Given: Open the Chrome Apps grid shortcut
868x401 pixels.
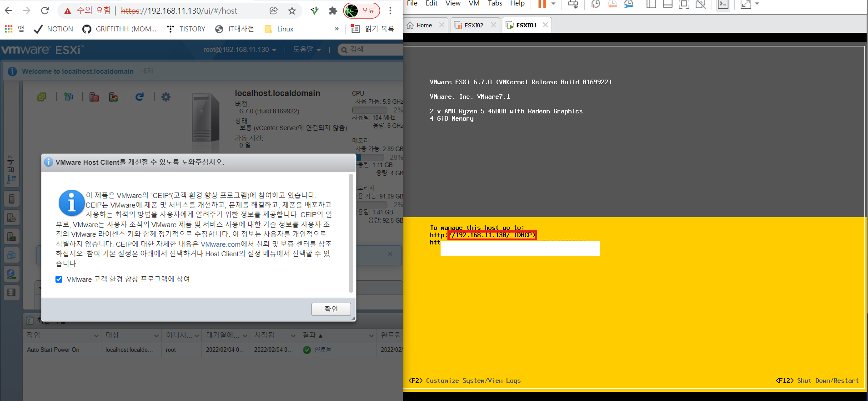Looking at the screenshot, I should coord(9,29).
